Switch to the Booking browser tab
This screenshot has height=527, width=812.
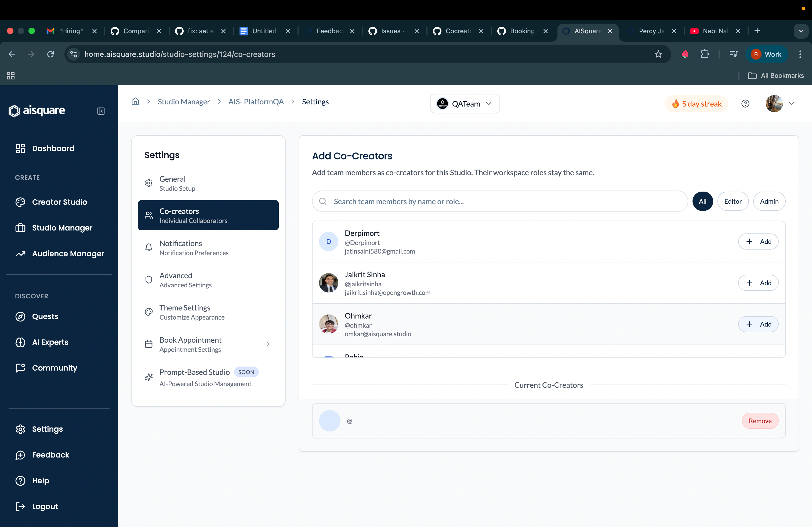click(x=522, y=31)
